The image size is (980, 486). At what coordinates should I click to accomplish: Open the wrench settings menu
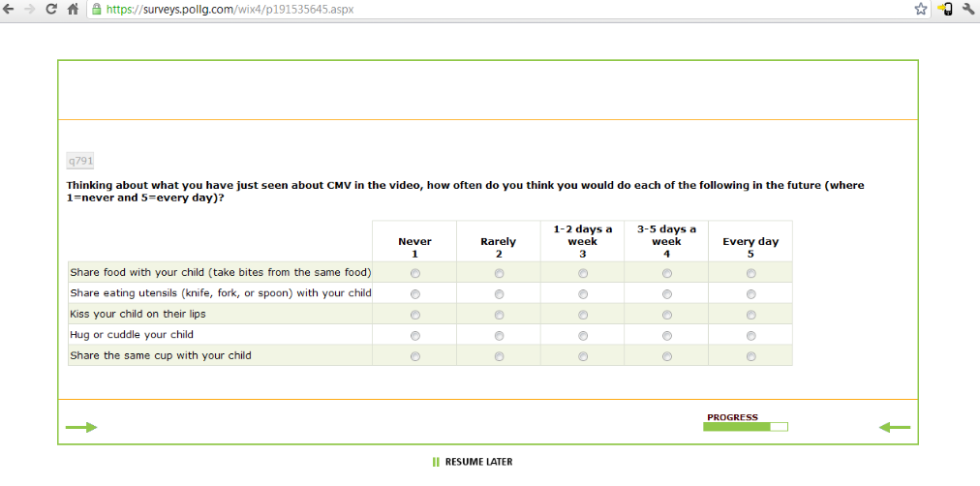click(968, 10)
